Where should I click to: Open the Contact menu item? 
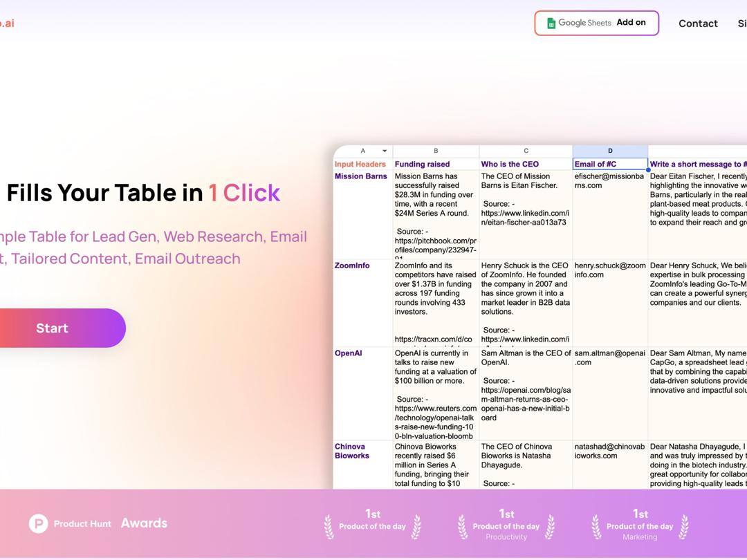point(698,24)
